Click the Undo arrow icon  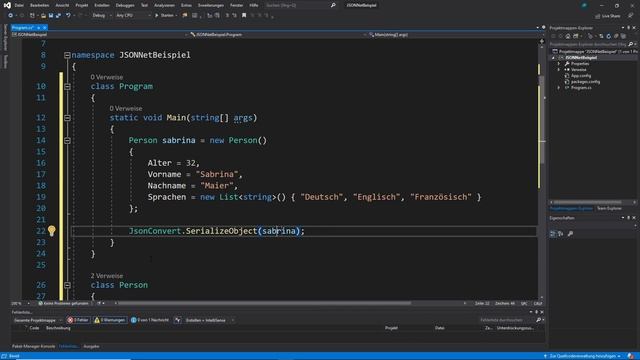pos(68,16)
